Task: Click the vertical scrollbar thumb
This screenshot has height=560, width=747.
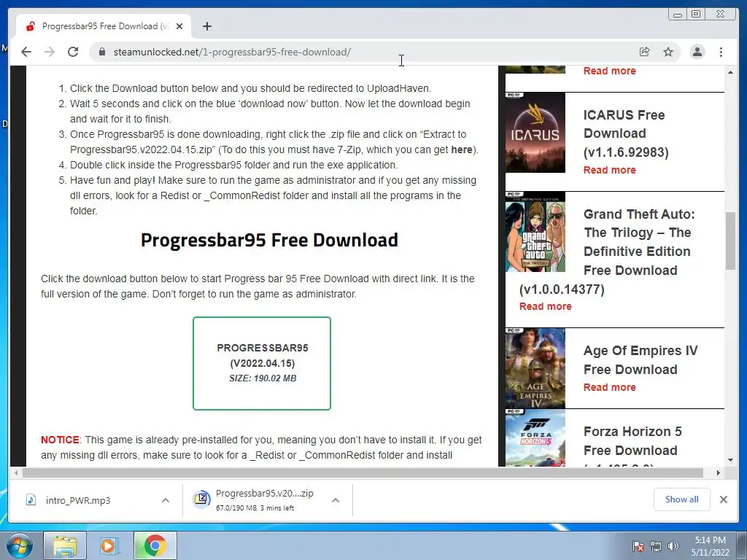Action: (730, 241)
